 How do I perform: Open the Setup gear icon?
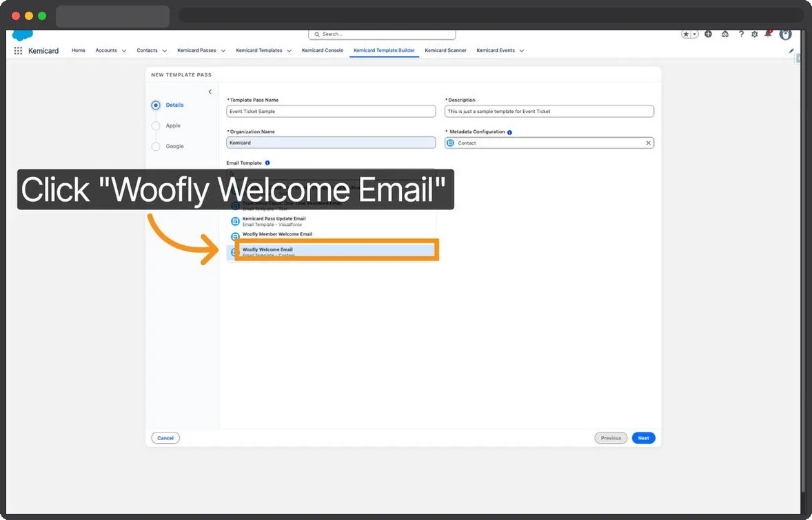[755, 34]
